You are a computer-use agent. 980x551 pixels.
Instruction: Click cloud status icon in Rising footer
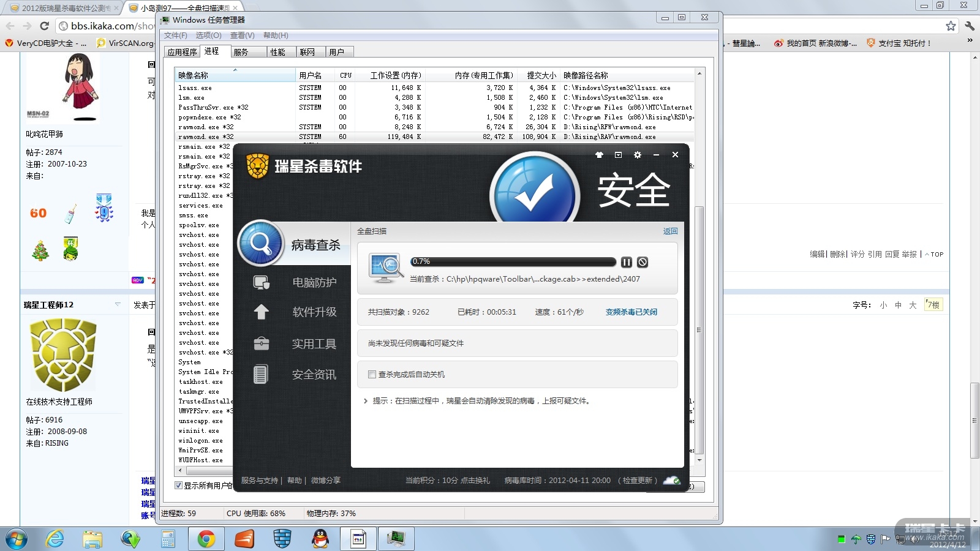click(x=672, y=481)
